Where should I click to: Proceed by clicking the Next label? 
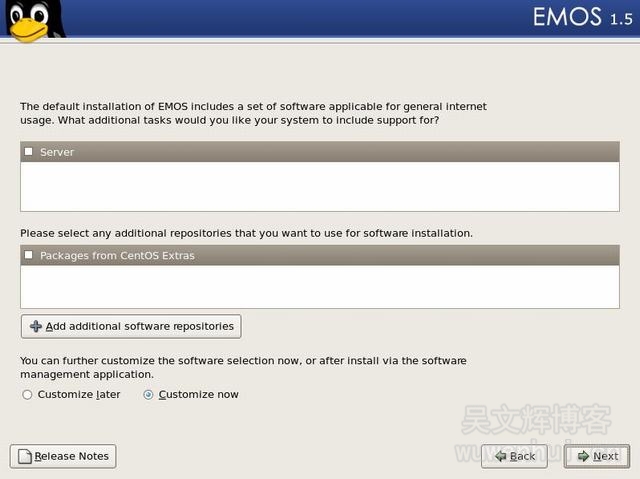605,456
